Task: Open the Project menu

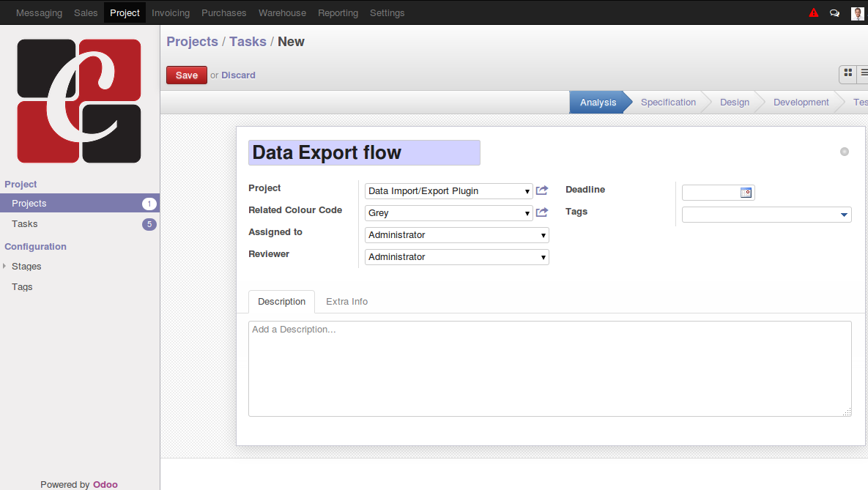Action: 125,12
